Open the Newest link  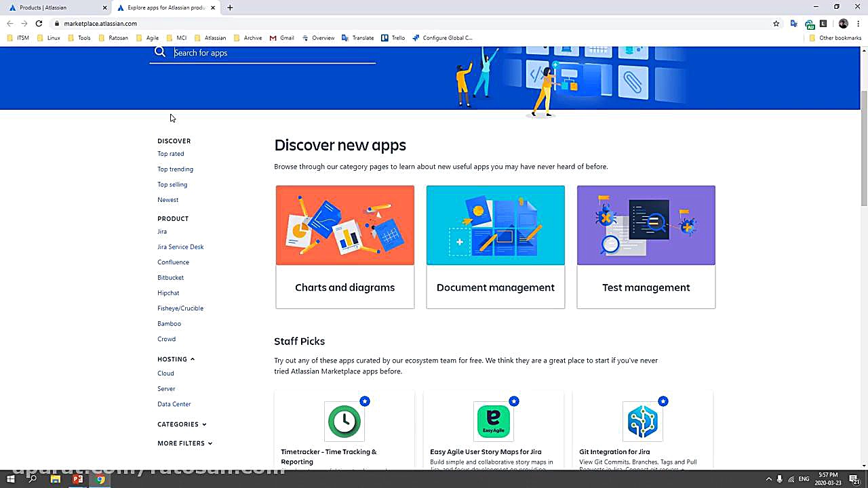[168, 200]
